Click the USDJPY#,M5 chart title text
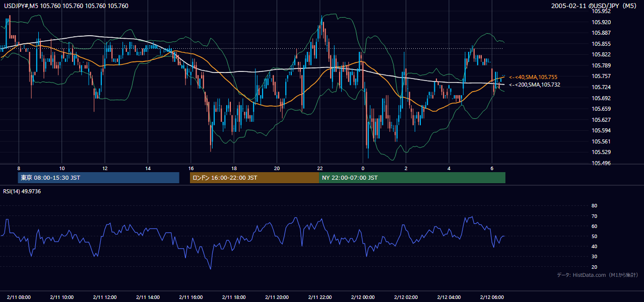This screenshot has height=302, width=644. click(x=65, y=6)
